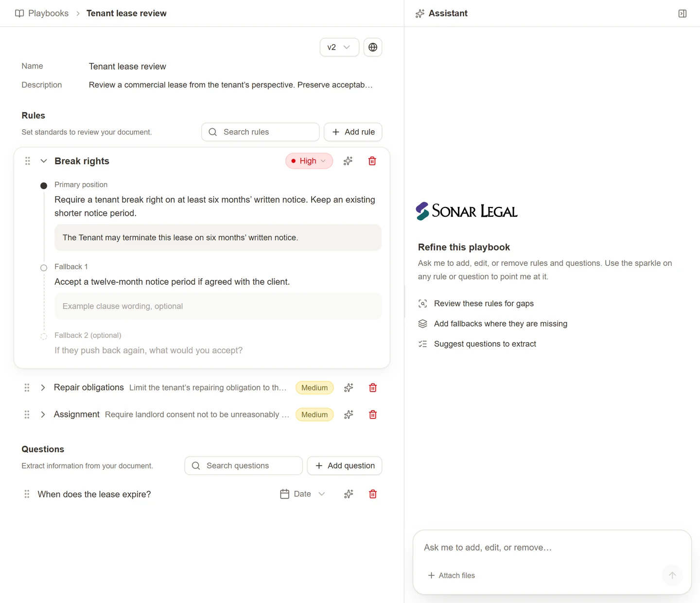Open the v2 version dropdown
This screenshot has height=603, width=700.
click(x=339, y=47)
